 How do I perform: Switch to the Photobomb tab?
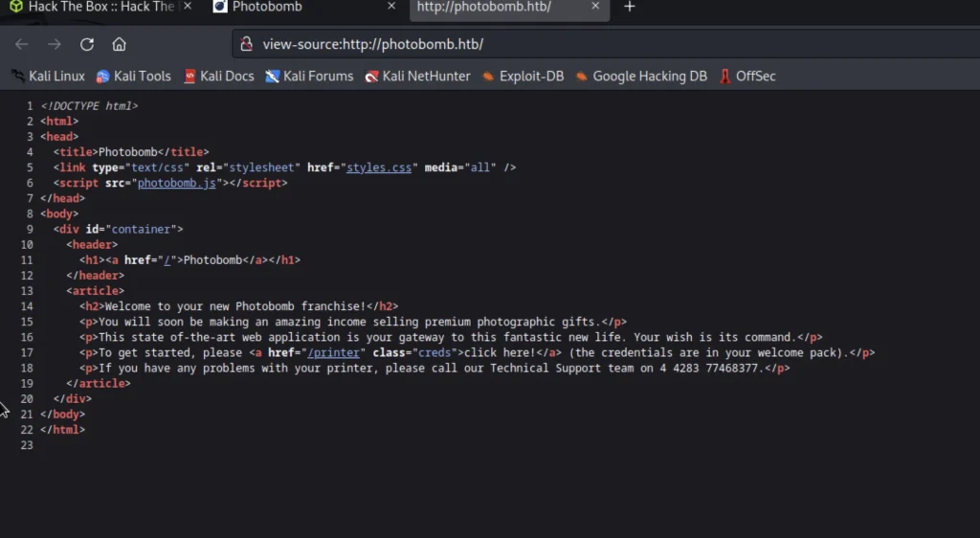(304, 7)
